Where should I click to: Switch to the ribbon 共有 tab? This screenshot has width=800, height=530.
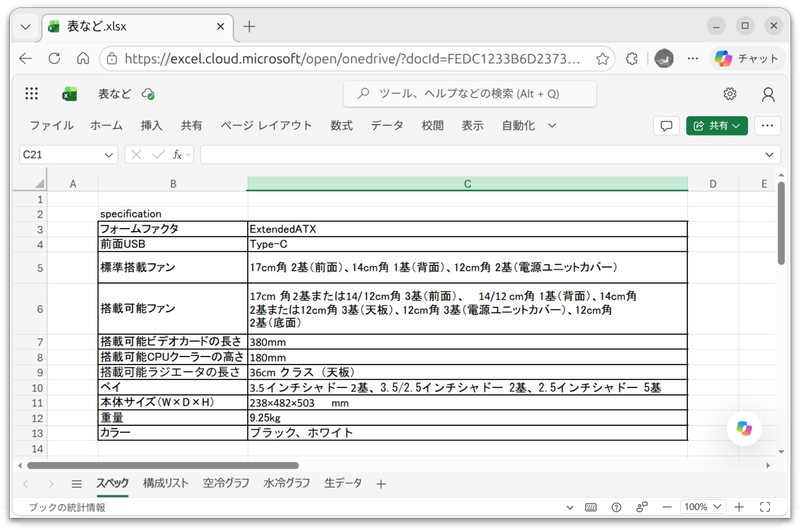pyautogui.click(x=191, y=125)
